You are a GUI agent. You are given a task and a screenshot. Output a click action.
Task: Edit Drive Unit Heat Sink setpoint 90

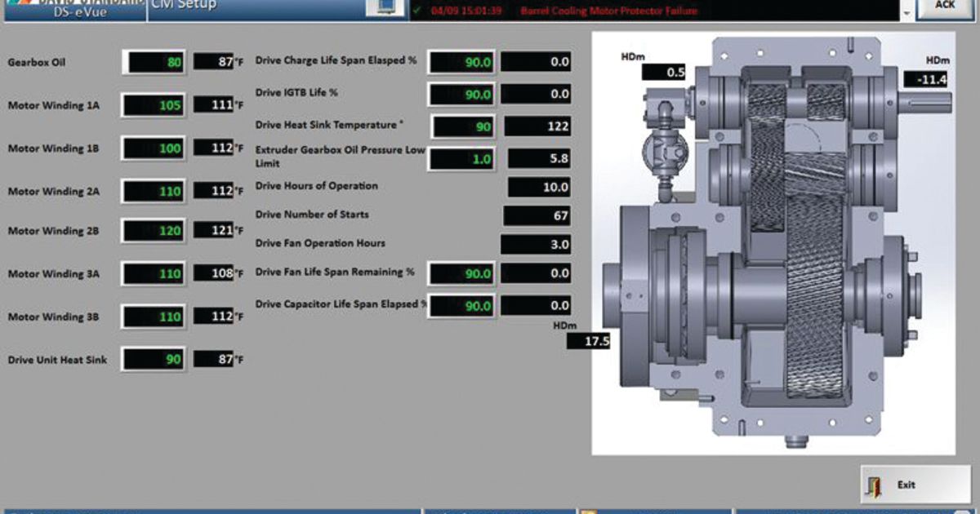coord(154,359)
